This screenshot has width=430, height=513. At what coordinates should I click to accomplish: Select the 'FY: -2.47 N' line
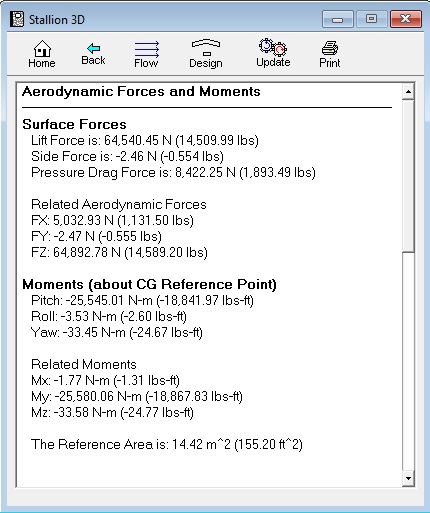click(x=96, y=236)
